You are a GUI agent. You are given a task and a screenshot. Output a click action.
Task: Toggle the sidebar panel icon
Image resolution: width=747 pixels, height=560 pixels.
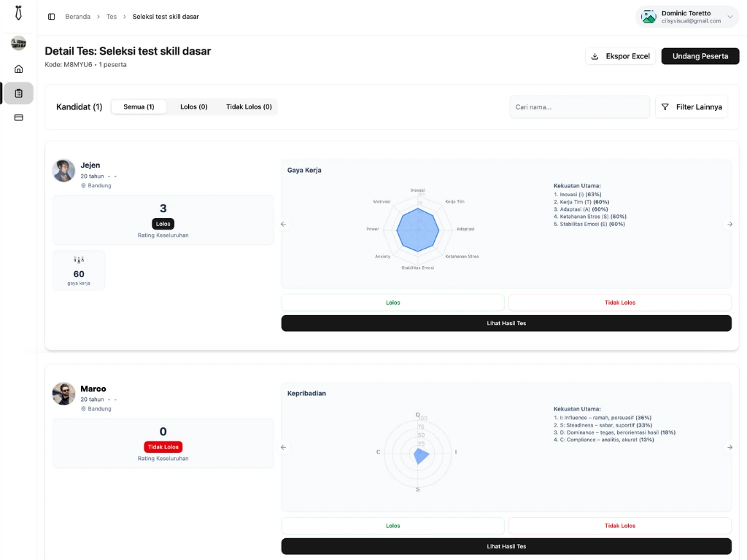click(x=51, y=17)
